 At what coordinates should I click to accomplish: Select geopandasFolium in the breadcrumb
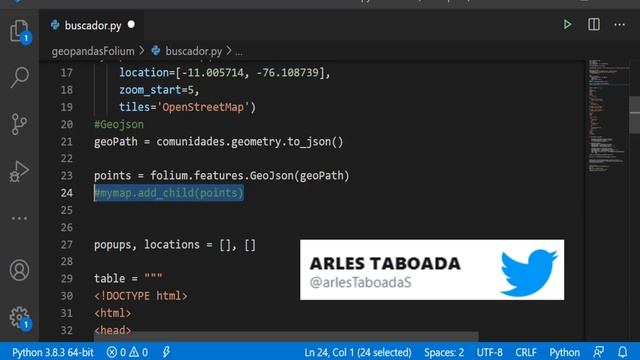coord(93,51)
